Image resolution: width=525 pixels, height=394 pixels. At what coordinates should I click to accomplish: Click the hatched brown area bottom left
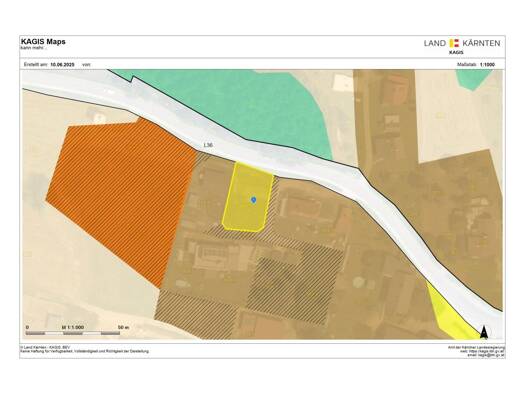[x=196, y=314]
